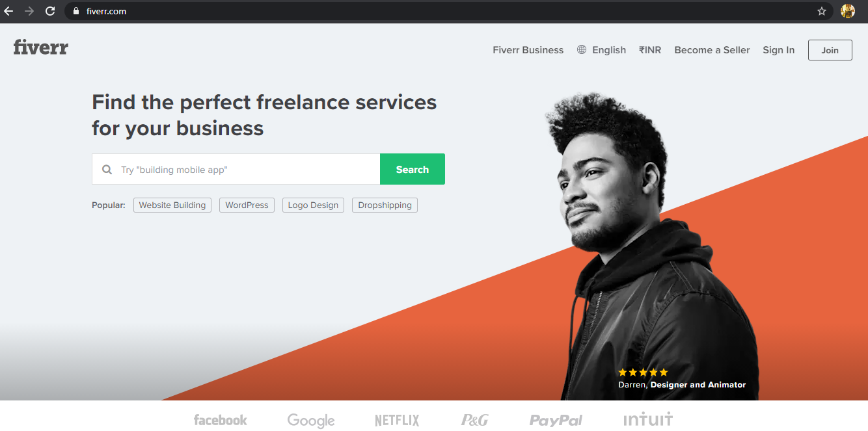The width and height of the screenshot is (868, 431).
Task: Open the English language selector
Action: click(x=609, y=49)
